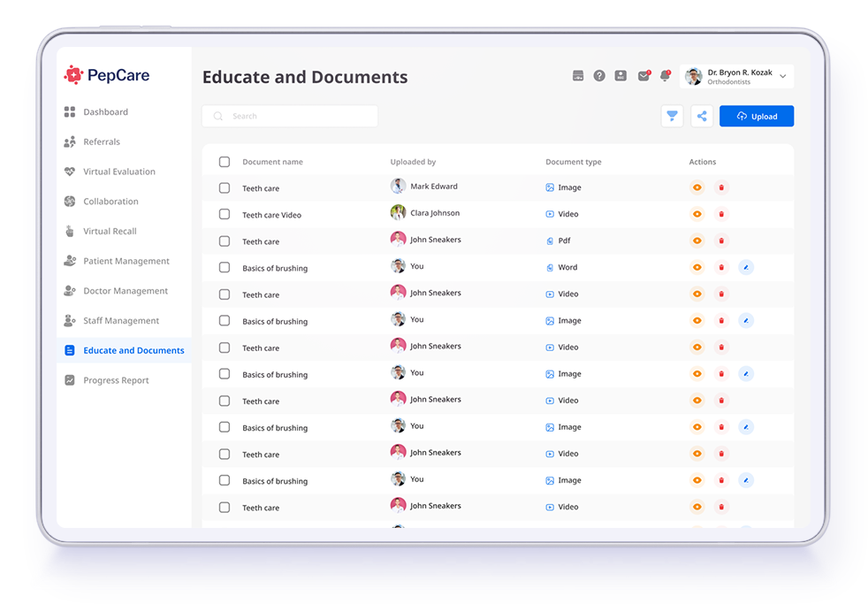The image size is (868, 604).
Task: Click the Video type icon for Teeth care Video
Action: (x=550, y=214)
